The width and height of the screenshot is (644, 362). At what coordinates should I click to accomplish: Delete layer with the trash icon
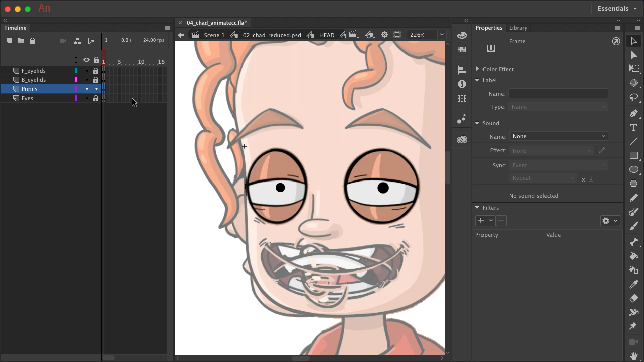[x=33, y=41]
